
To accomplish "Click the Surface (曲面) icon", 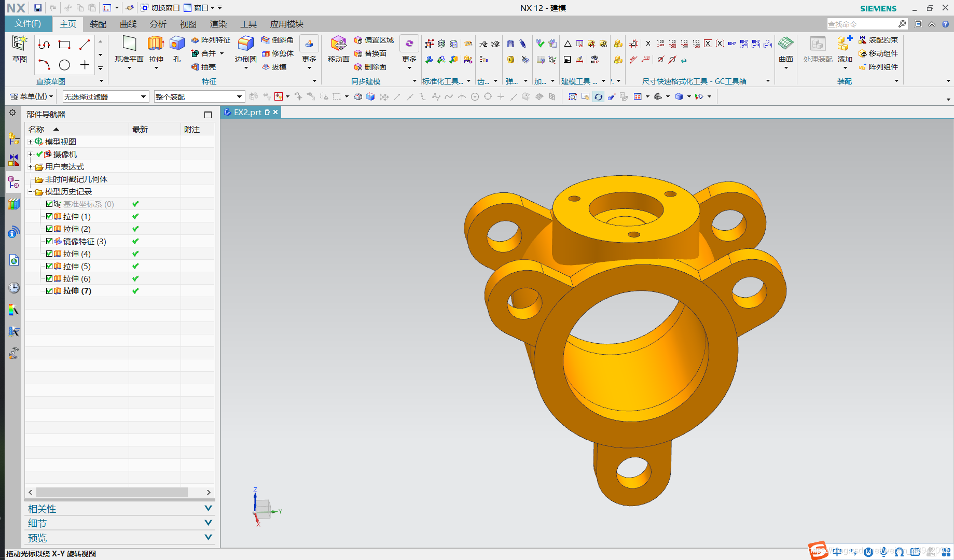I will [x=786, y=44].
